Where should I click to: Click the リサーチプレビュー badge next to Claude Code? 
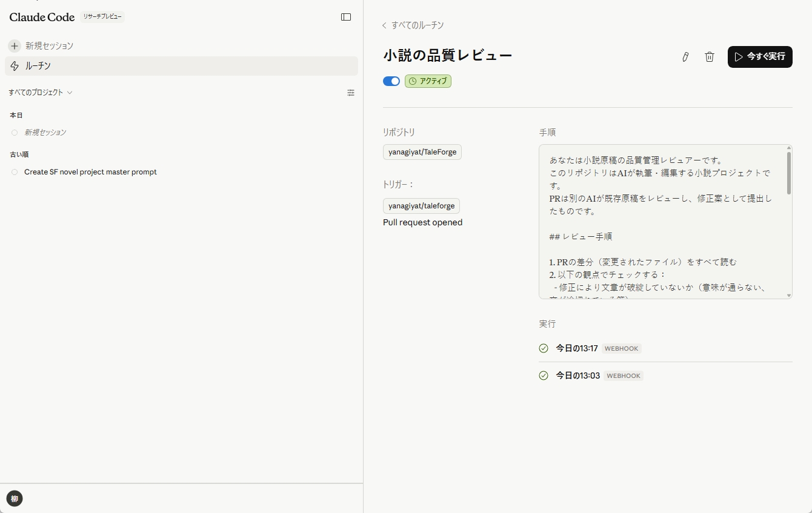coord(102,16)
